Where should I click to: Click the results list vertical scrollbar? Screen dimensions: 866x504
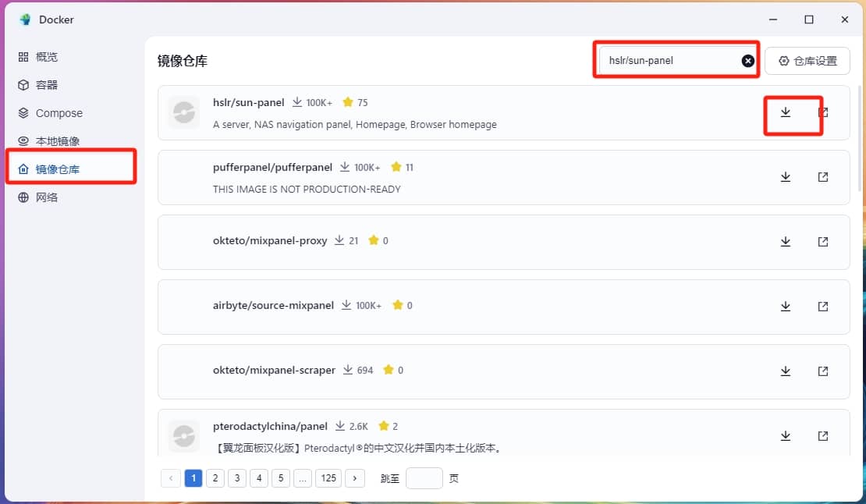pyautogui.click(x=860, y=138)
